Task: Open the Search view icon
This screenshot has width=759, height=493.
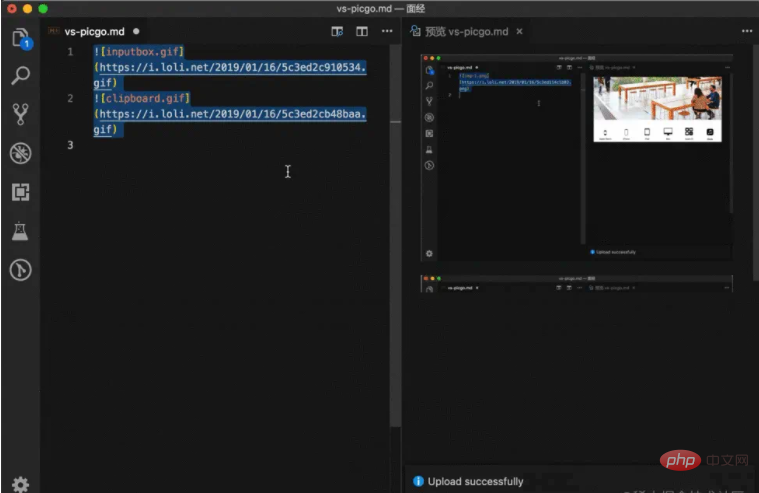Action: click(20, 75)
